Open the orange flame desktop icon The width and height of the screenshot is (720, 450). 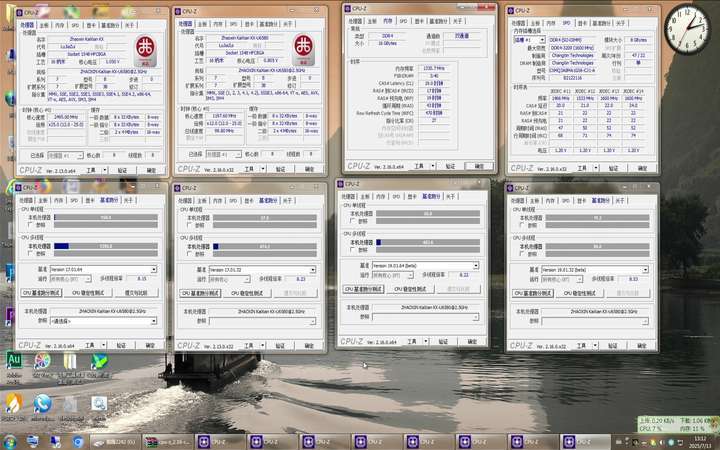tap(13, 404)
